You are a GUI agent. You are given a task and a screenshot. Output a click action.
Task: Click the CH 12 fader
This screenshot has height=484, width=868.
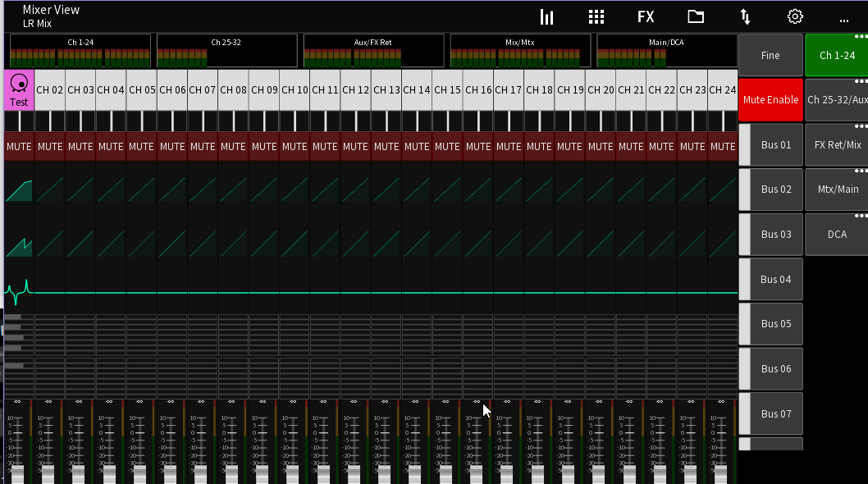(x=354, y=474)
